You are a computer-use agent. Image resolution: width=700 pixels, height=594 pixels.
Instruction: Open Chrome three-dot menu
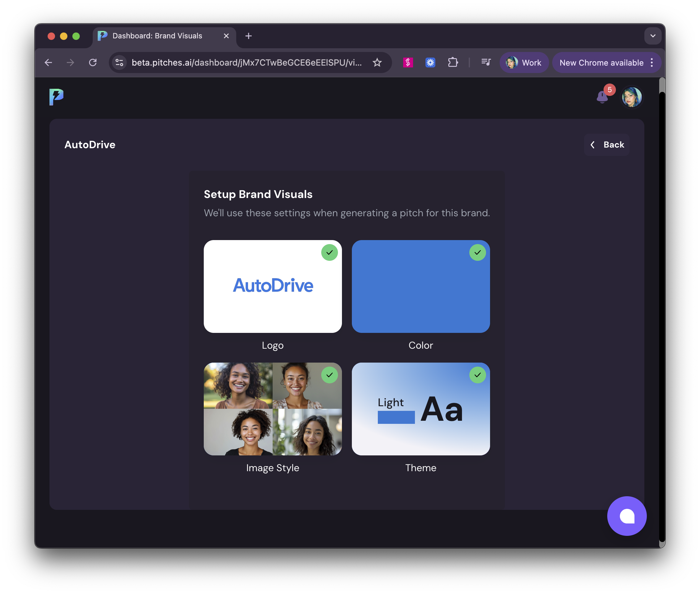pyautogui.click(x=652, y=62)
